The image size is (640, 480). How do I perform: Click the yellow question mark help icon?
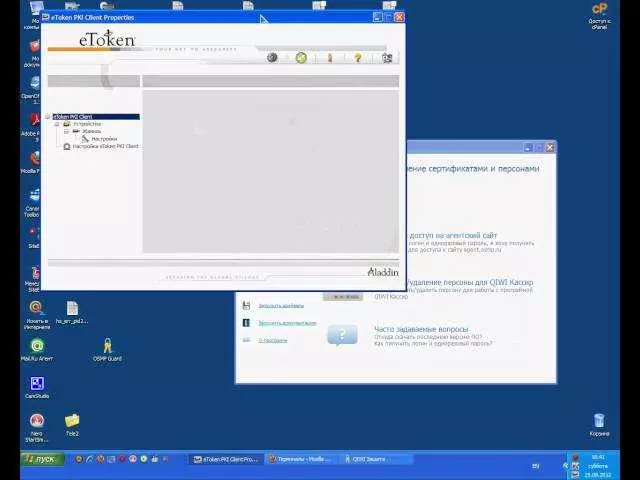pyautogui.click(x=358, y=58)
